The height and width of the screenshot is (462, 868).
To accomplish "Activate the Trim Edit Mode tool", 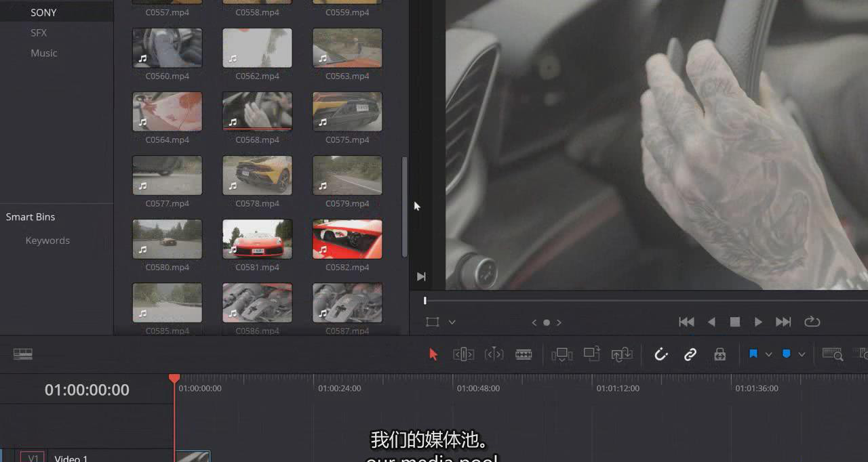I will point(463,354).
